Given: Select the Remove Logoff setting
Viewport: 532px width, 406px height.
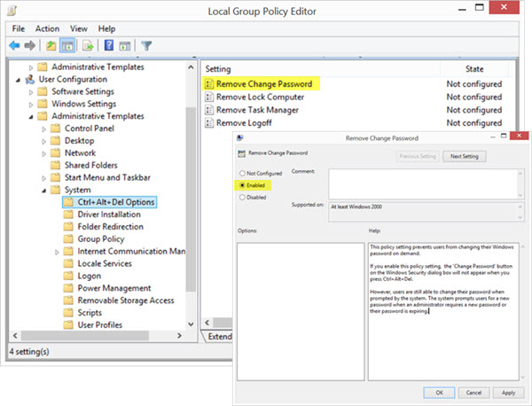Looking at the screenshot, I should [x=244, y=123].
